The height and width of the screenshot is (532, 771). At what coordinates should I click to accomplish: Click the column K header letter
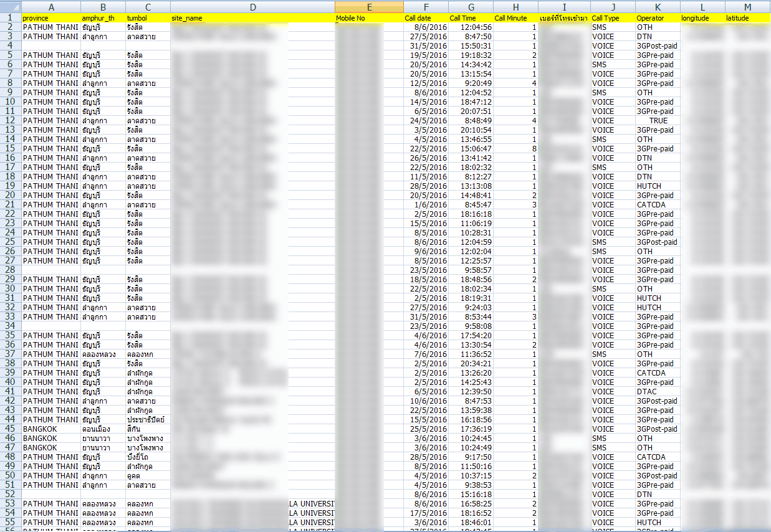click(x=658, y=7)
